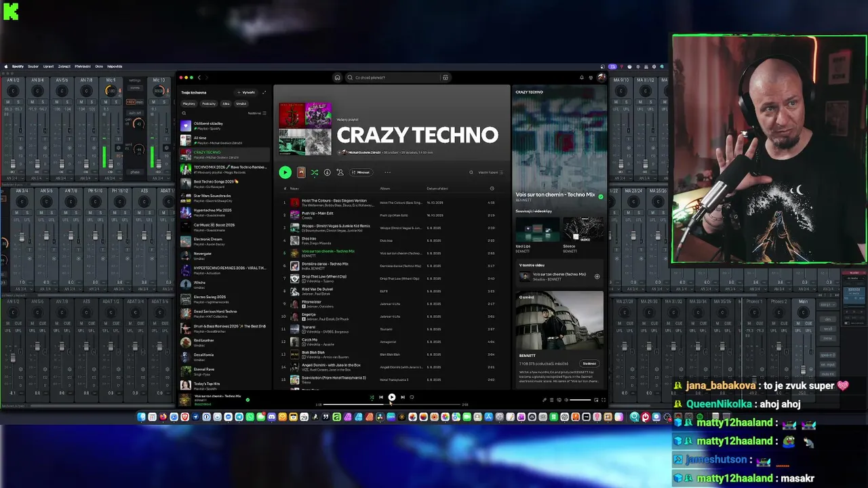Toggle the green saved check in now-playing bar

(248, 400)
